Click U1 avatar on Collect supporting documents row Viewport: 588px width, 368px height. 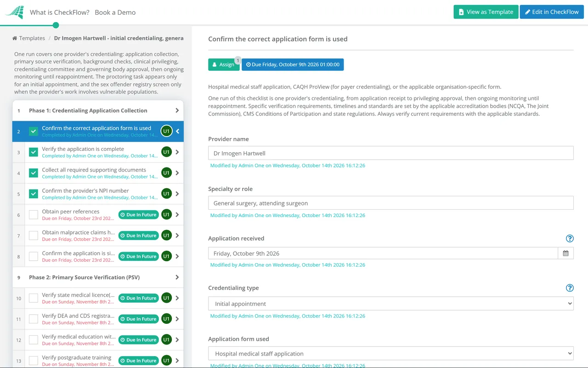[166, 173]
